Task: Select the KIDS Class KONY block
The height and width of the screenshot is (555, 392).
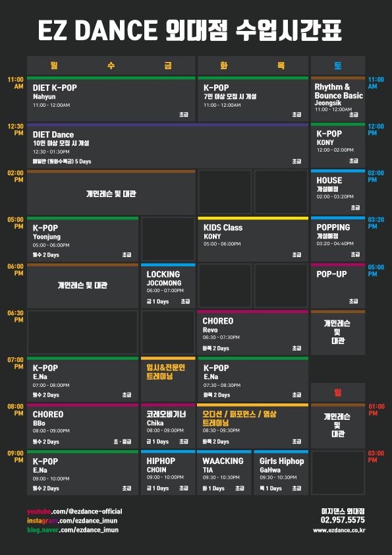Action: [253, 239]
